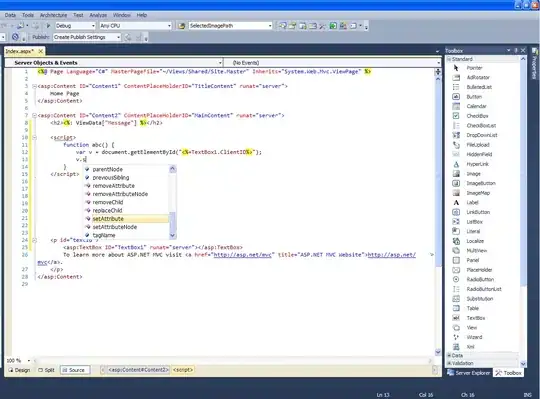This screenshot has height=399, width=540.
Task: Switch to Split view
Action: coord(46,370)
